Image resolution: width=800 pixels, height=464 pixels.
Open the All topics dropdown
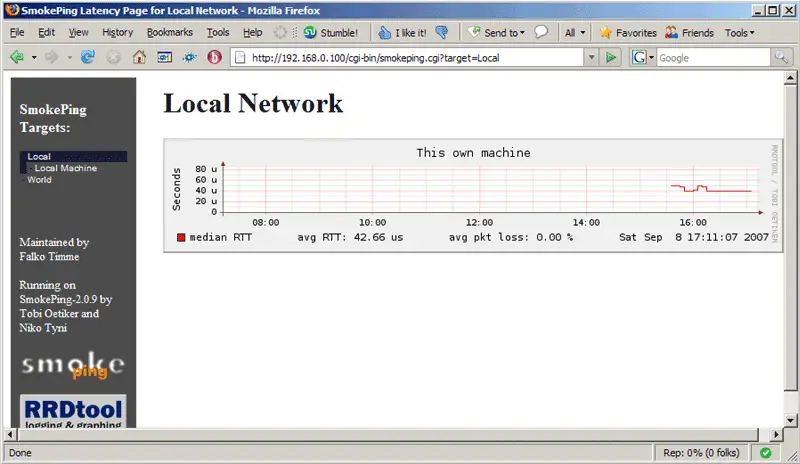point(575,33)
